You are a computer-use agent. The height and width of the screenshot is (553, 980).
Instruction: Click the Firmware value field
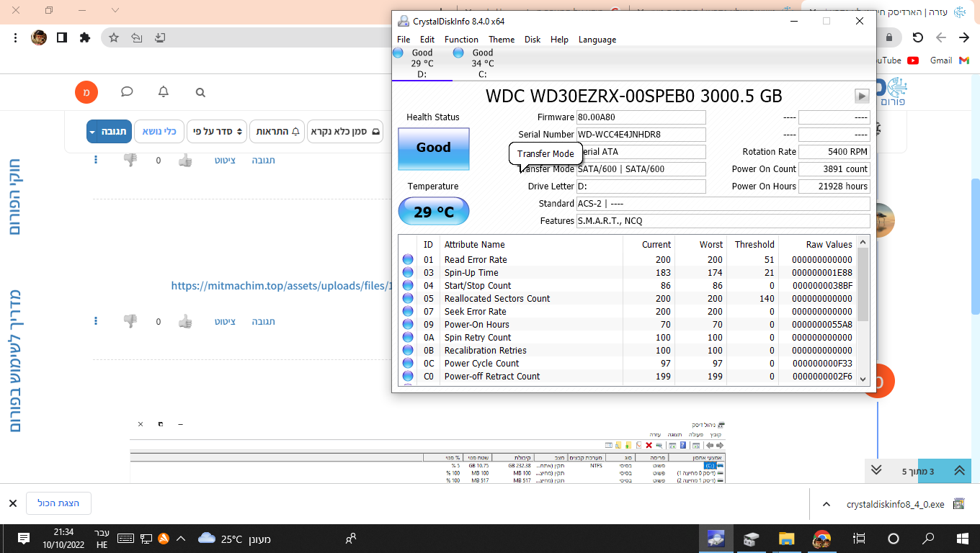(641, 117)
